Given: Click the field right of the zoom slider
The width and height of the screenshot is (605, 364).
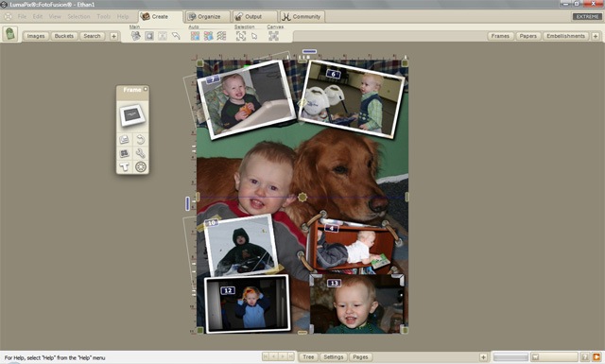Looking at the screenshot, I should point(555,357).
